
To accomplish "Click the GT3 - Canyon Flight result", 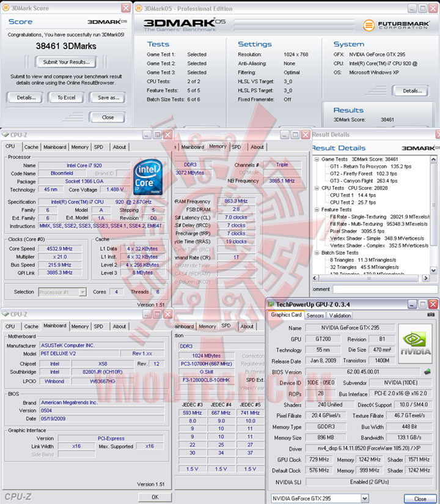I will (x=364, y=181).
